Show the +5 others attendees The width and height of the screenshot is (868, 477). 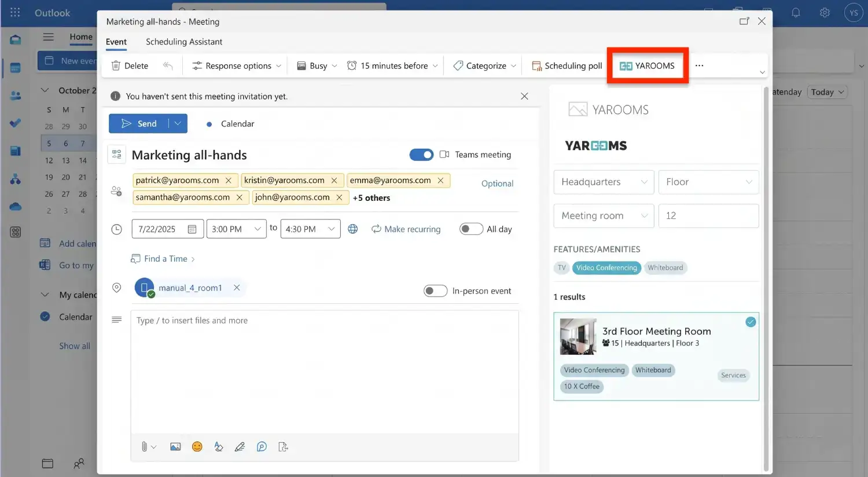(372, 198)
